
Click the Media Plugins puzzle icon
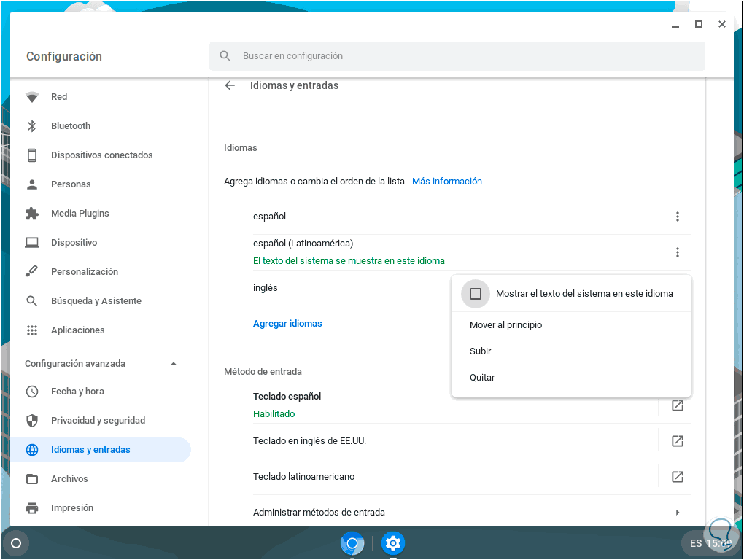tap(32, 214)
